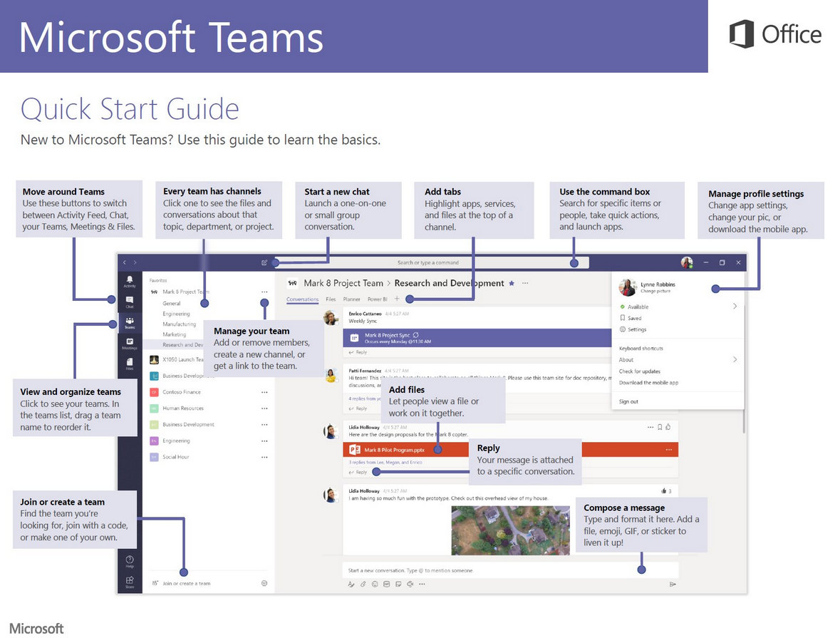Open Chat from the left rail
The height and width of the screenshot is (638, 840).
(130, 302)
